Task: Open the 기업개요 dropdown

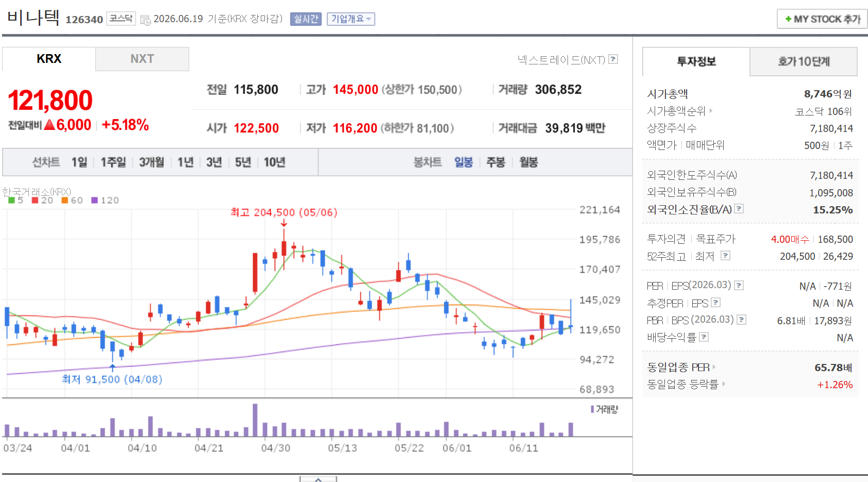Action: [x=350, y=19]
